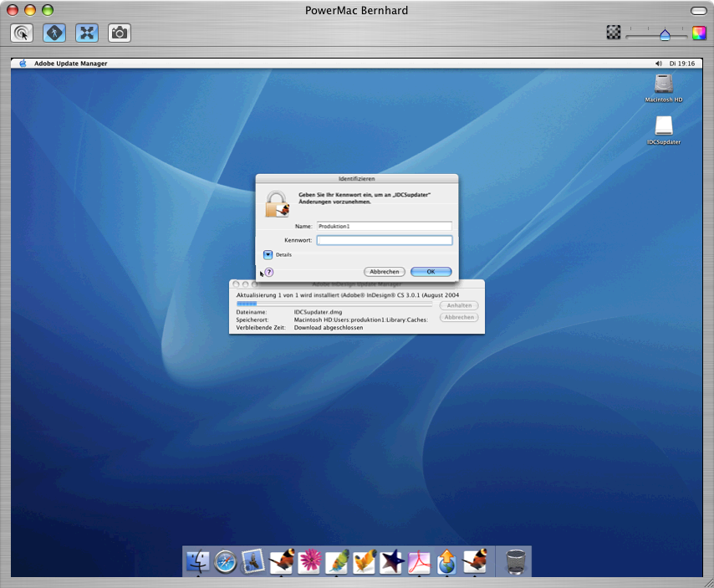Screen dimensions: 714x588
Task: Expand the Details disclosure triangle
Action: 268,254
